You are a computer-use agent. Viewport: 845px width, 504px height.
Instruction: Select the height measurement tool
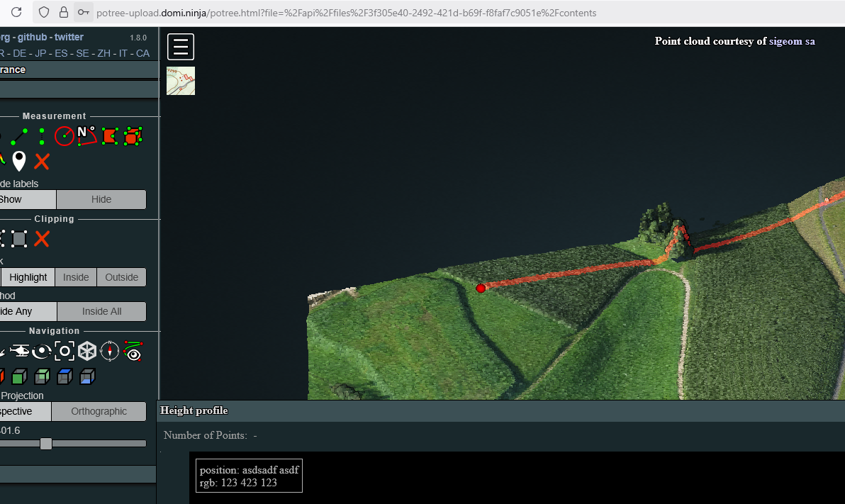(x=42, y=136)
